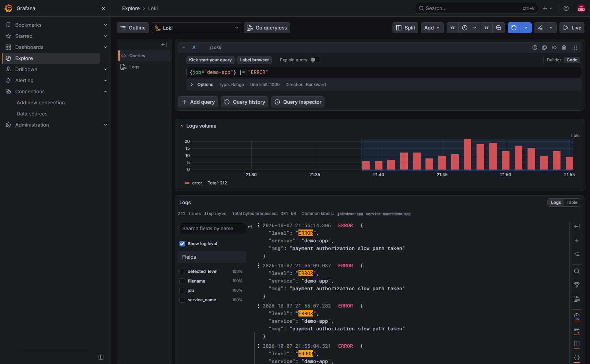The width and height of the screenshot is (590, 364).
Task: Toggle prettify JSON braces icon
Action: click(x=577, y=357)
